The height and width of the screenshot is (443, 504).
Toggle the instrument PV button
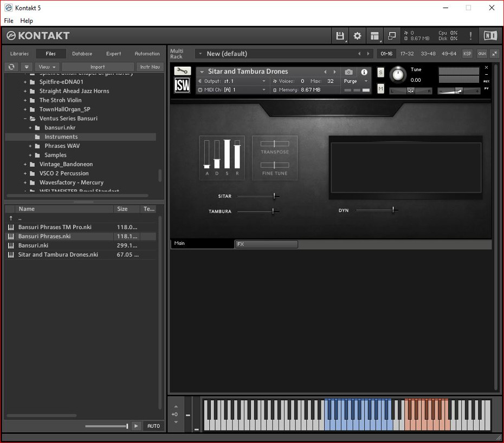(486, 88)
